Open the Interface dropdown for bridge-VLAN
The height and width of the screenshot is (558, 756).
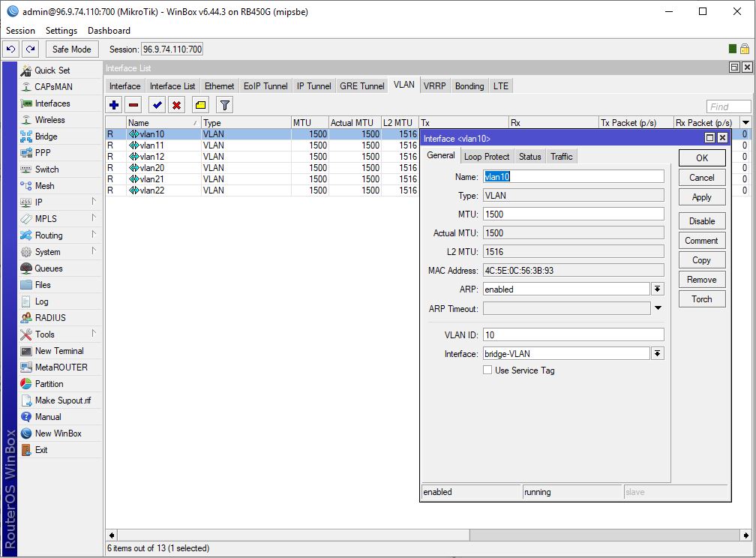point(657,353)
